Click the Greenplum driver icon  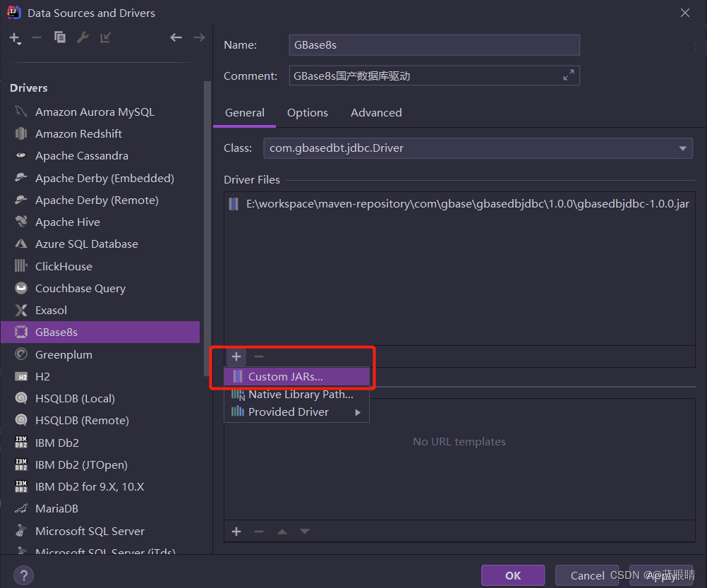[20, 354]
